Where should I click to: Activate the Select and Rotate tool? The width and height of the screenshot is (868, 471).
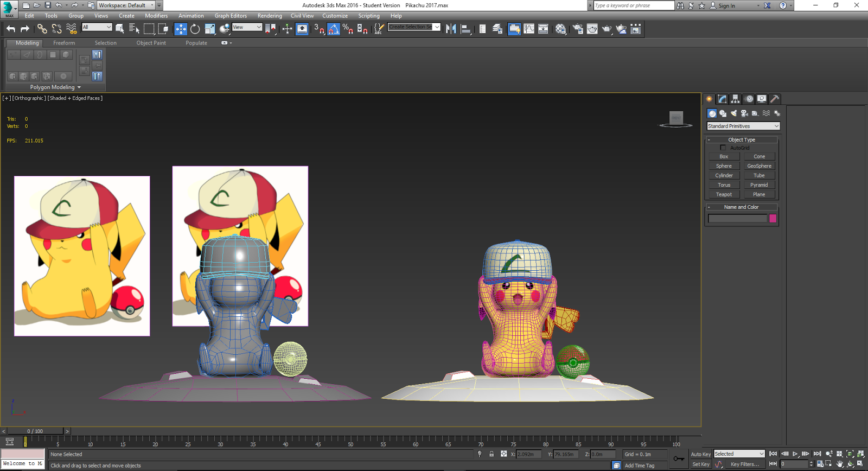tap(195, 29)
